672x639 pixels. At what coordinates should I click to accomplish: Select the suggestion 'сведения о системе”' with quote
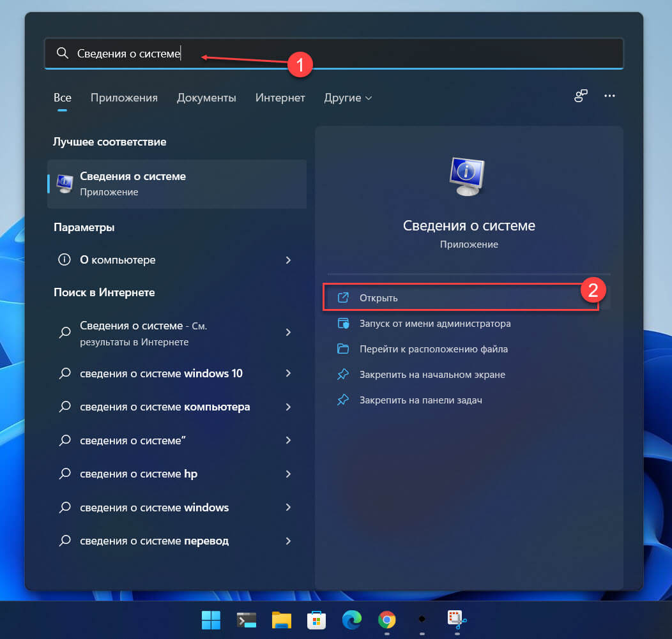coord(177,440)
